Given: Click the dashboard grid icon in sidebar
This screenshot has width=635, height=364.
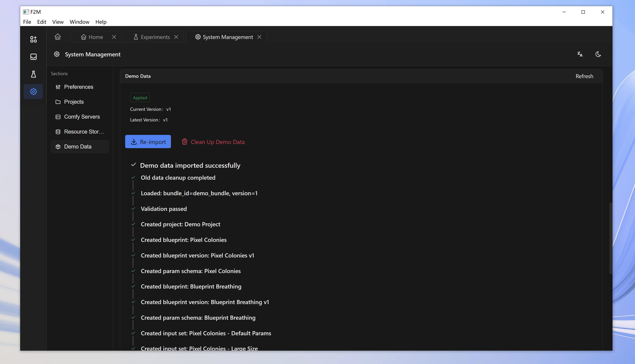Looking at the screenshot, I should click(x=33, y=39).
